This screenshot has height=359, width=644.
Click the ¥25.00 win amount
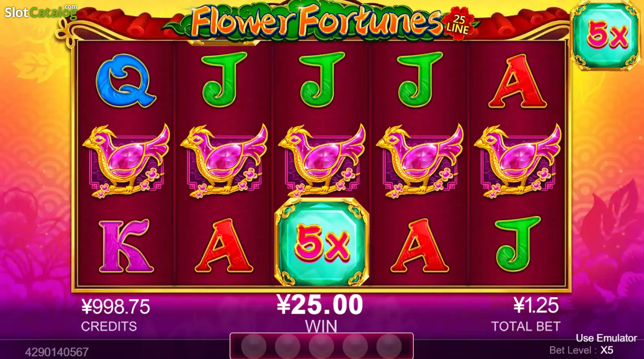pos(320,304)
